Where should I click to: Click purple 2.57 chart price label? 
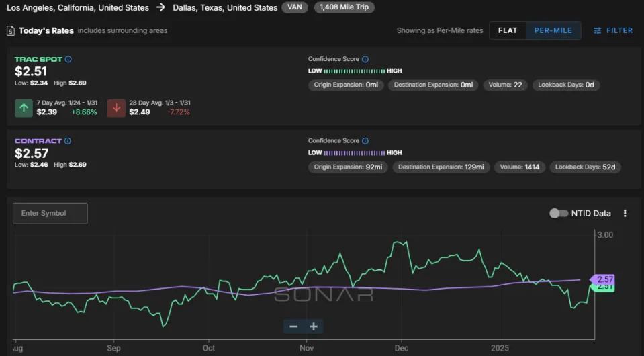click(603, 279)
